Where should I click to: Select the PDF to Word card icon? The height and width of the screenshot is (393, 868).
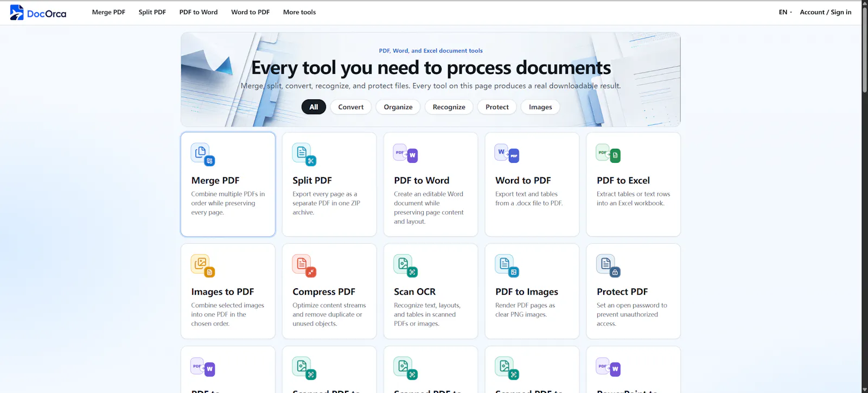click(406, 155)
